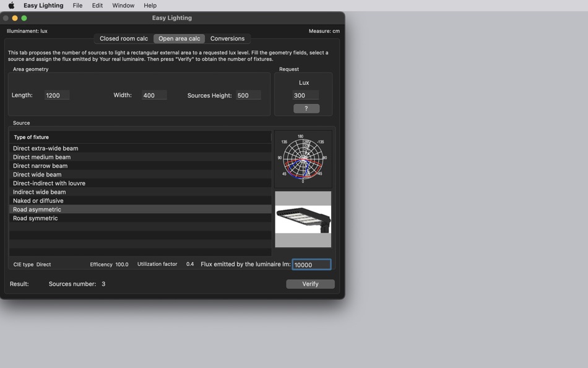Click the CIE type Direct value
This screenshot has width=588, height=368.
pos(43,265)
